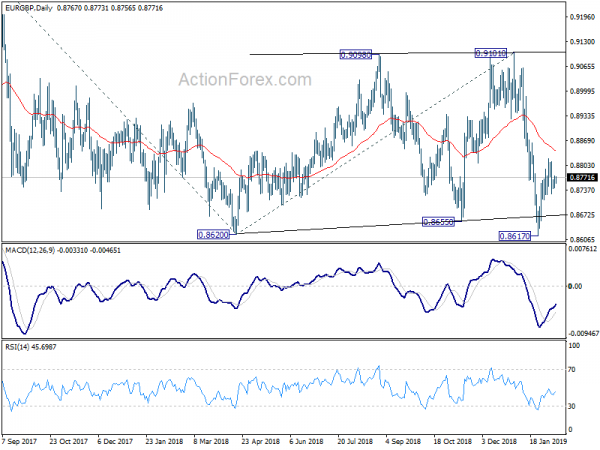The image size is (600, 450).
Task: Click the 0.86065 price axis value
Action: tap(582, 240)
